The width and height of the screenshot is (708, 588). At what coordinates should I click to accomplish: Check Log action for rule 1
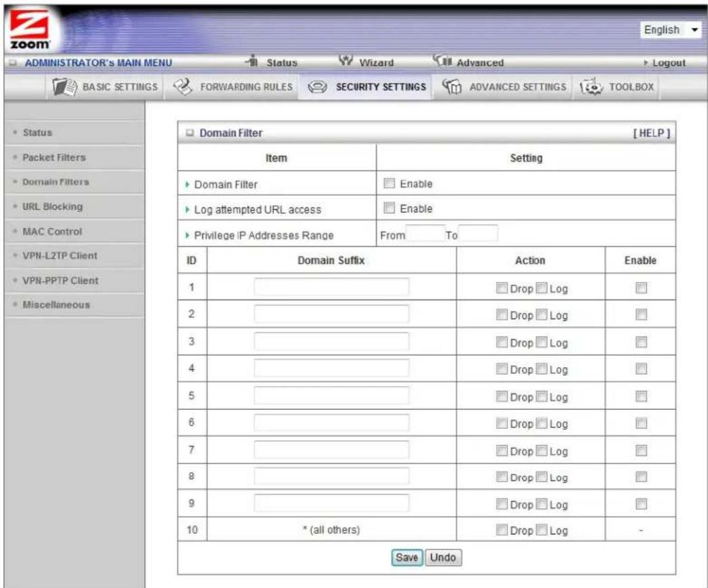541,288
